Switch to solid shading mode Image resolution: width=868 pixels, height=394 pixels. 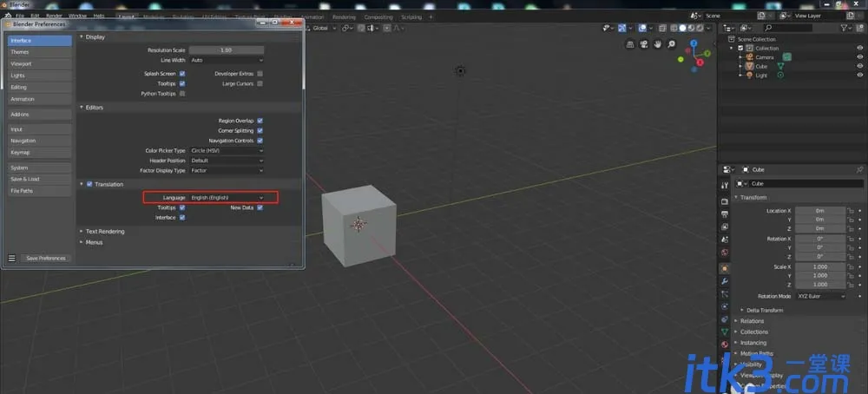coord(682,28)
